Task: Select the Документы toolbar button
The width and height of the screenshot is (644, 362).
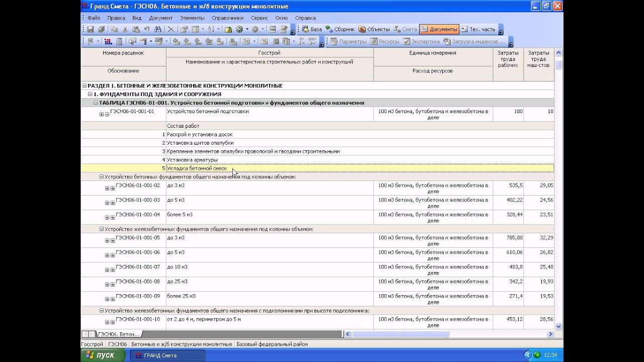Action: pyautogui.click(x=439, y=29)
